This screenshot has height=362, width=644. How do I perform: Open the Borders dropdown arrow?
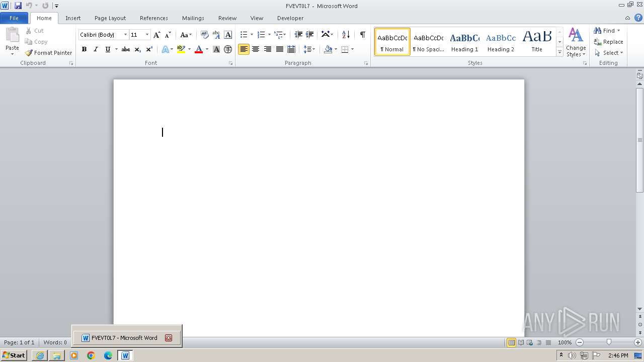tap(352, 49)
